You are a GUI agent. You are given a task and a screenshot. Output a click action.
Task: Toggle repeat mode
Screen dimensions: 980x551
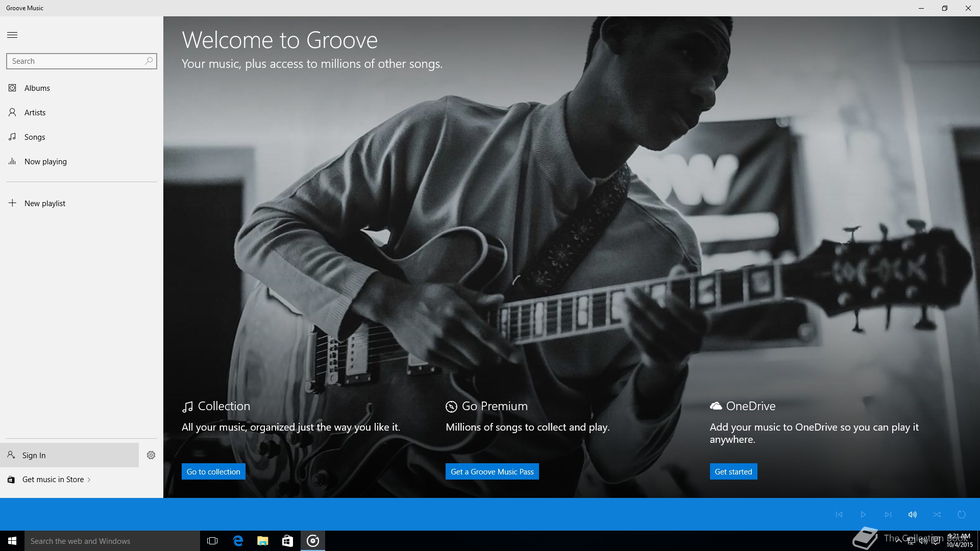[961, 514]
